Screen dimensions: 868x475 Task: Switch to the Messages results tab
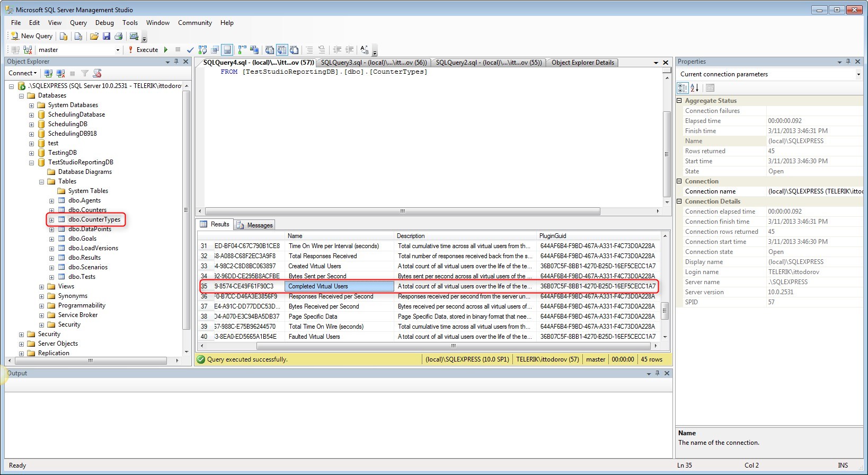click(254, 225)
